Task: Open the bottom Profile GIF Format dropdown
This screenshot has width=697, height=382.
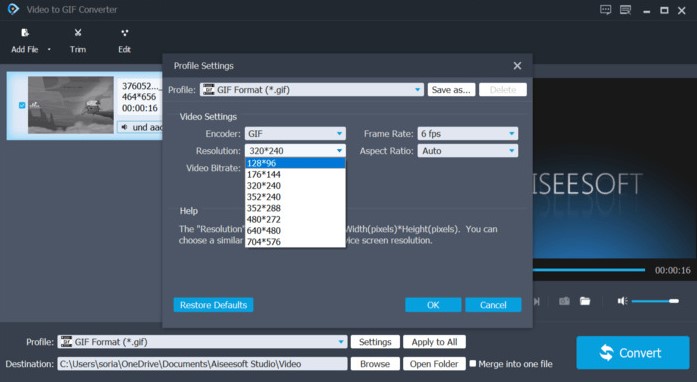Action: (x=202, y=342)
